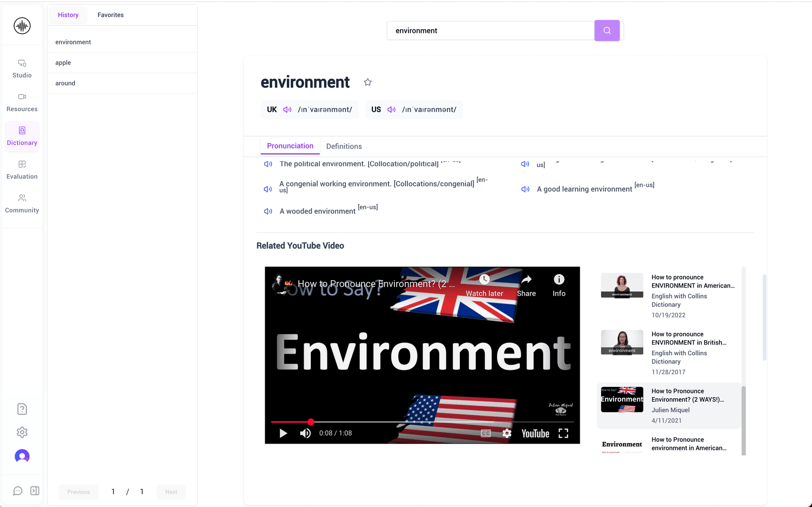Play UK pronunciation audio
Screen dimensions: 812x507
point(287,110)
